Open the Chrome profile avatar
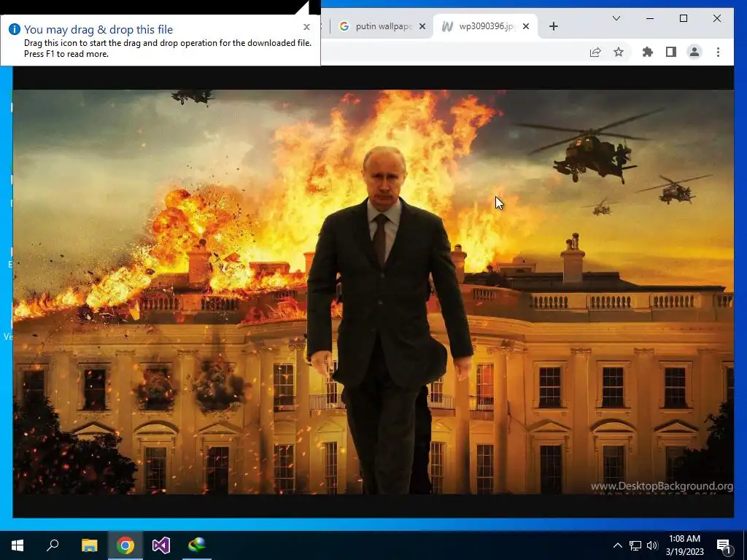The width and height of the screenshot is (747, 560). [x=694, y=52]
